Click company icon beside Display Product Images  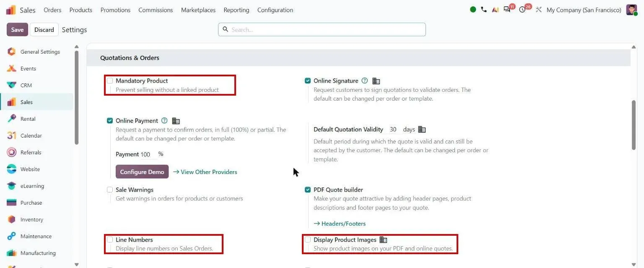click(383, 239)
